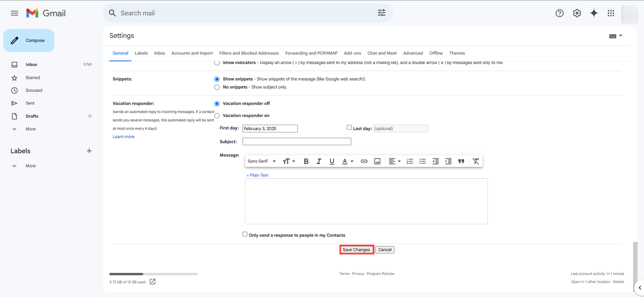Open the Gemini sparkle icon

point(594,13)
